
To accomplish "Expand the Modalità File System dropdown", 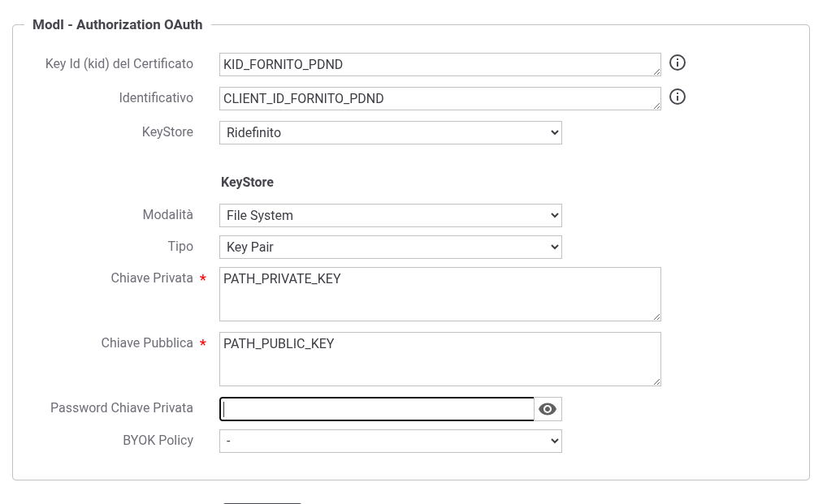I will [391, 216].
